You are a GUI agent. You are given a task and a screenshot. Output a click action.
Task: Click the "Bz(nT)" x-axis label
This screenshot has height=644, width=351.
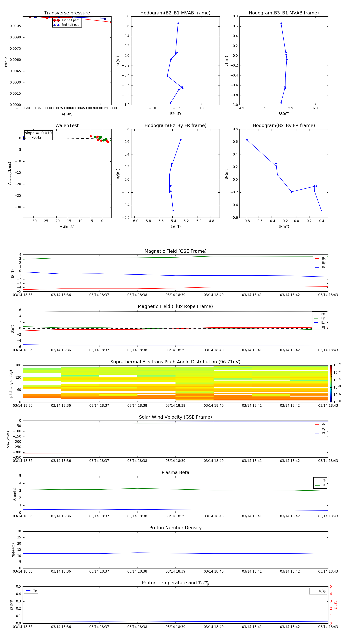(x=175, y=227)
